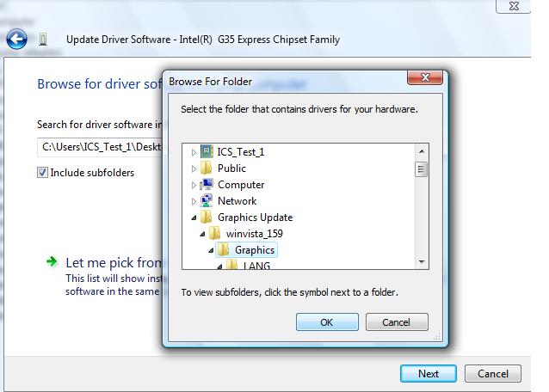Click the Network icon in the tree
This screenshot has height=392, width=549.
click(207, 200)
